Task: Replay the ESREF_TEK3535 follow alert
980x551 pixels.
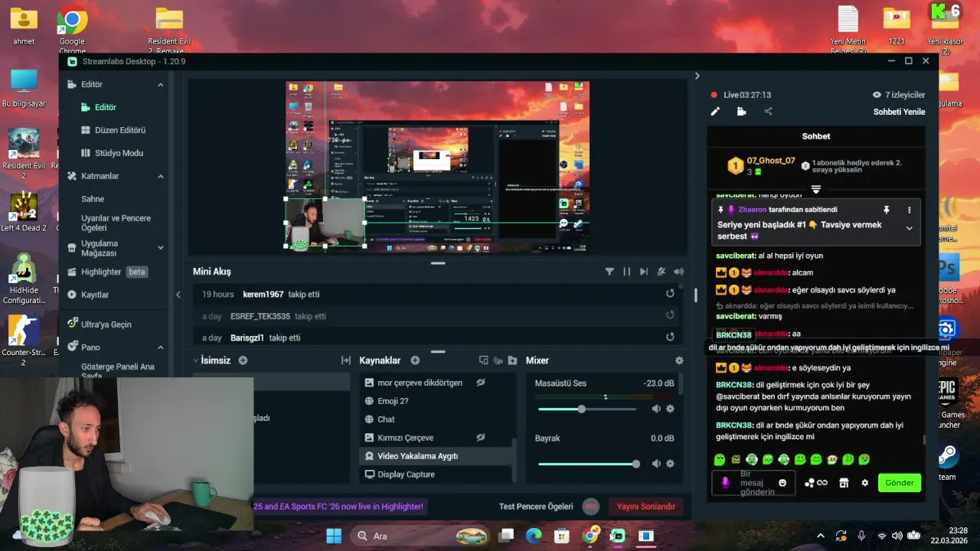Action: [x=670, y=315]
